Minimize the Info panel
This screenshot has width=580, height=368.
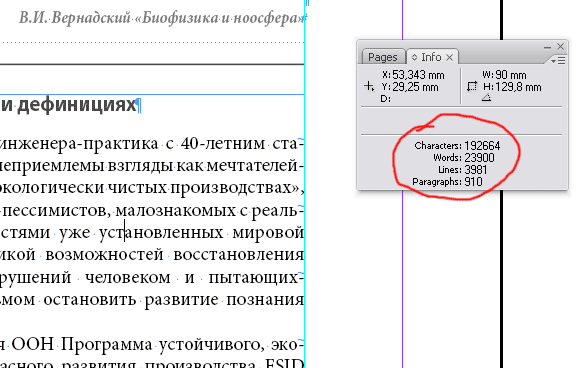point(547,47)
